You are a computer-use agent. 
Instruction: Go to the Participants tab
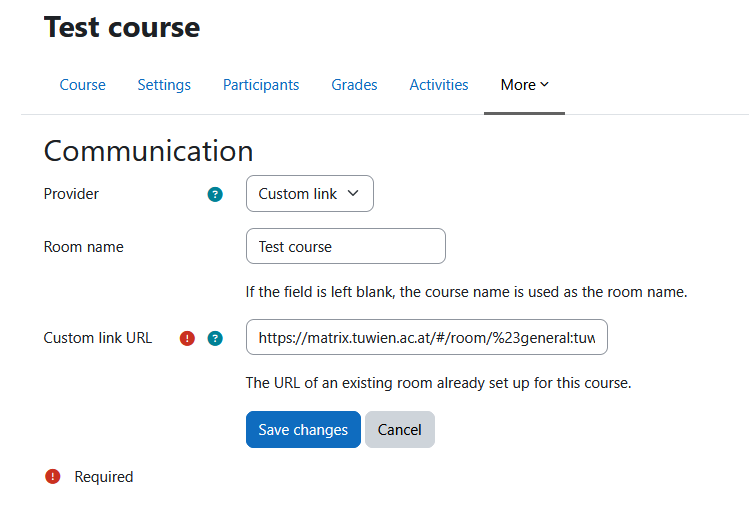pyautogui.click(x=261, y=85)
